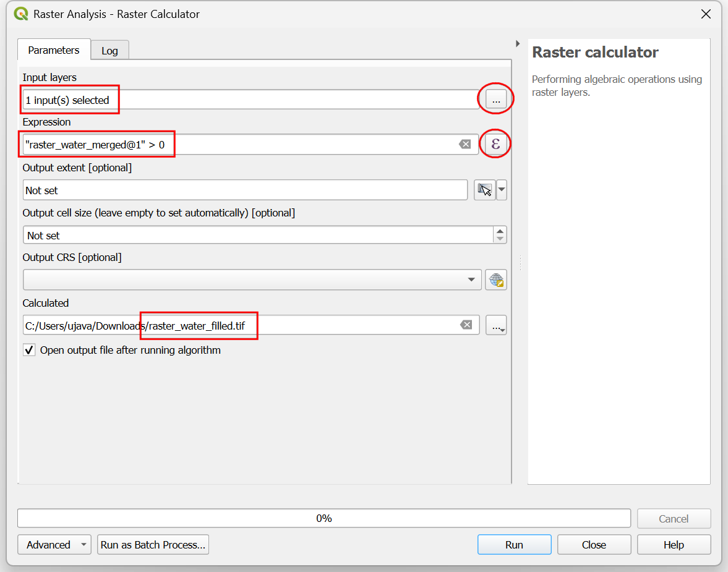Expand the Output extent options dropdown arrow

point(502,190)
